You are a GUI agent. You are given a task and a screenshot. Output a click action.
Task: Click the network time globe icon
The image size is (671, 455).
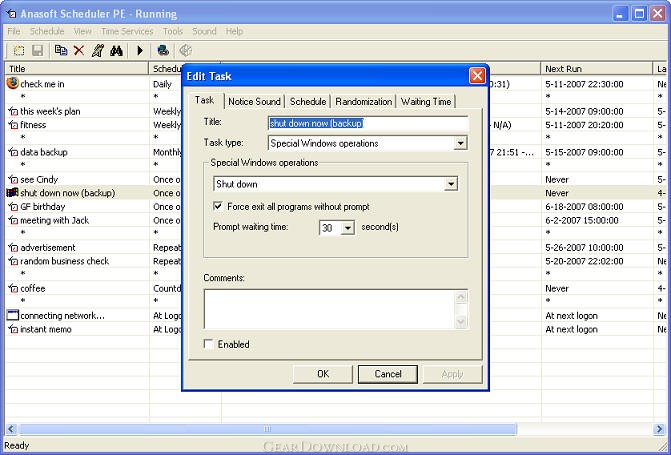[163, 51]
